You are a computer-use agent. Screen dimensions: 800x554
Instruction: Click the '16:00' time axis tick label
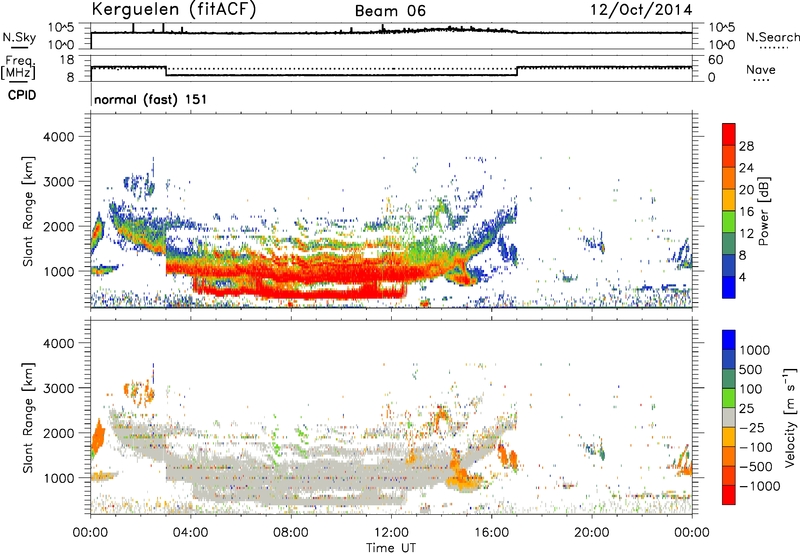[491, 533]
